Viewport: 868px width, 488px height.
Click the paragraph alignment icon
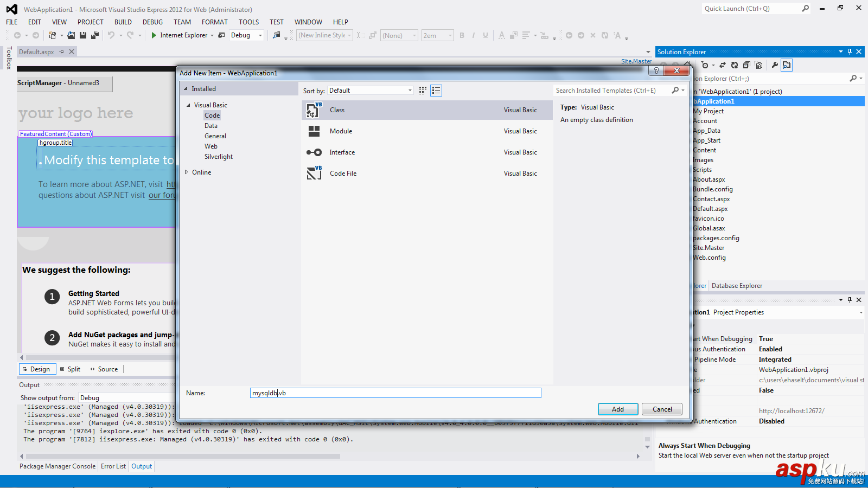526,35
